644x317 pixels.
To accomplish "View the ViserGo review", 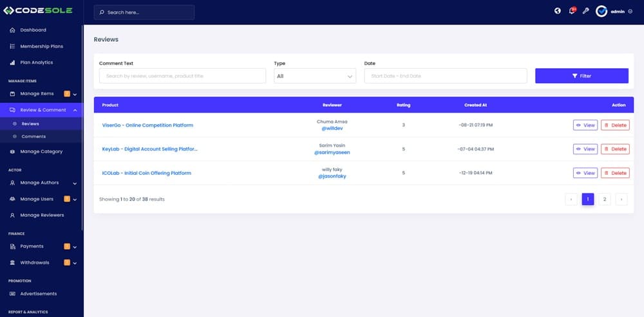I will (x=585, y=125).
